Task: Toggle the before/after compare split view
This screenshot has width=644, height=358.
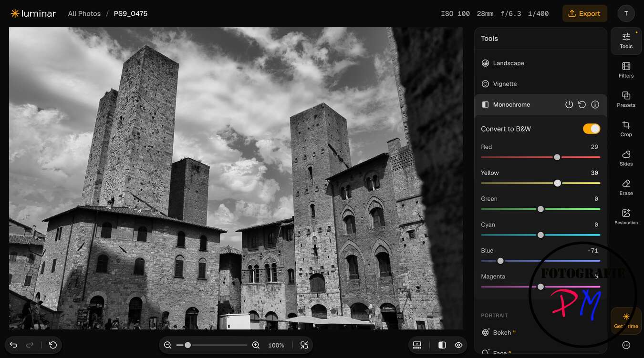Action: pyautogui.click(x=442, y=345)
